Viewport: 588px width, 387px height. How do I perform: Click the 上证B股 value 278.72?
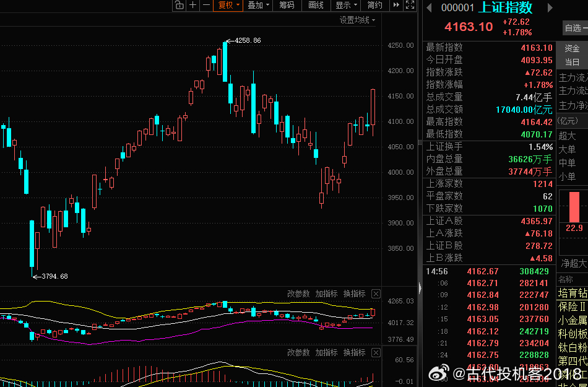(539, 246)
